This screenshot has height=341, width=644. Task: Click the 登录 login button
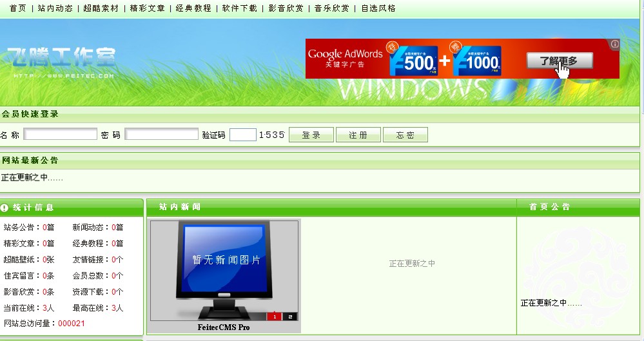[311, 135]
